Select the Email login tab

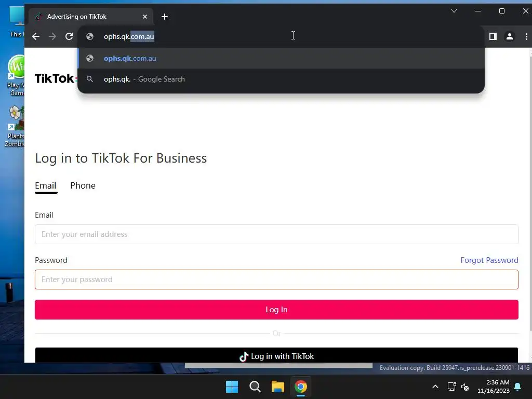coord(46,185)
